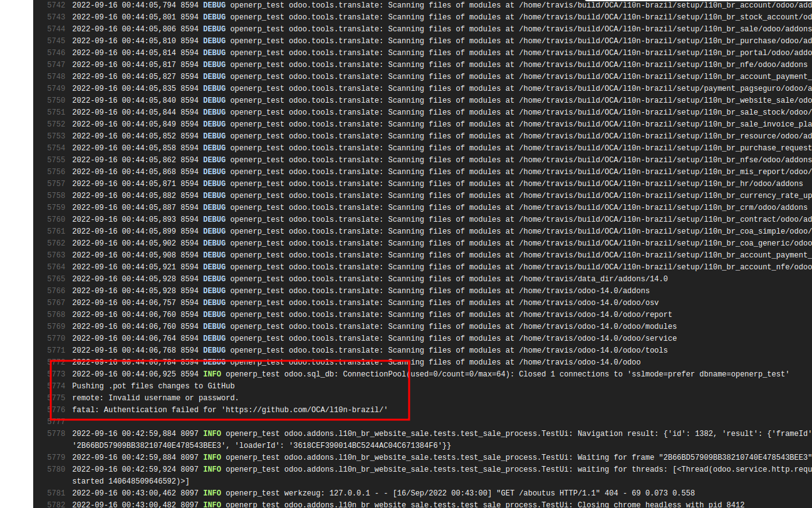The image size is (812, 508).
Task: Click the 'Waiting for frame' log message
Action: (x=695, y=457)
